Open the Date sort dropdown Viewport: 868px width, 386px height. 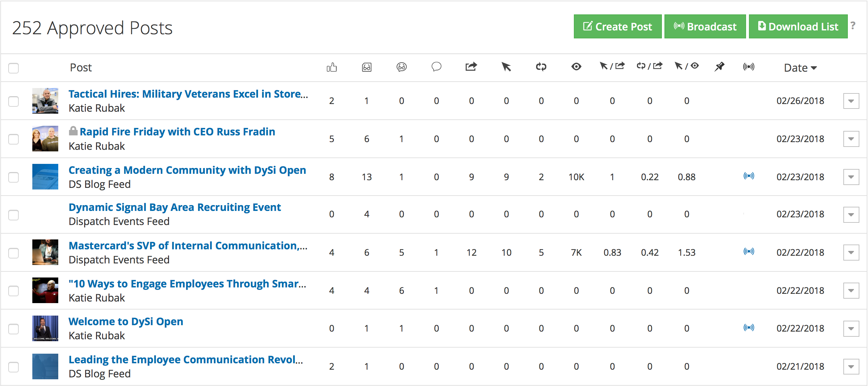tap(800, 68)
